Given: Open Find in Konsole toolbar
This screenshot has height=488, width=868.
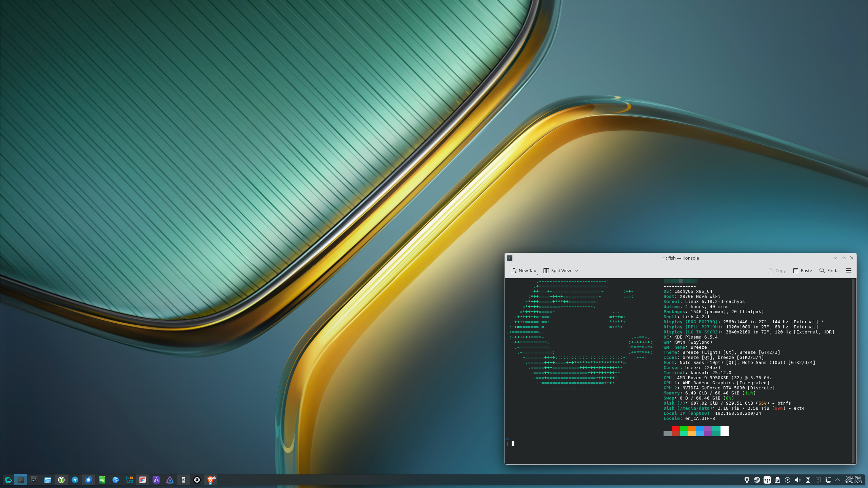Looking at the screenshot, I should pyautogui.click(x=829, y=270).
